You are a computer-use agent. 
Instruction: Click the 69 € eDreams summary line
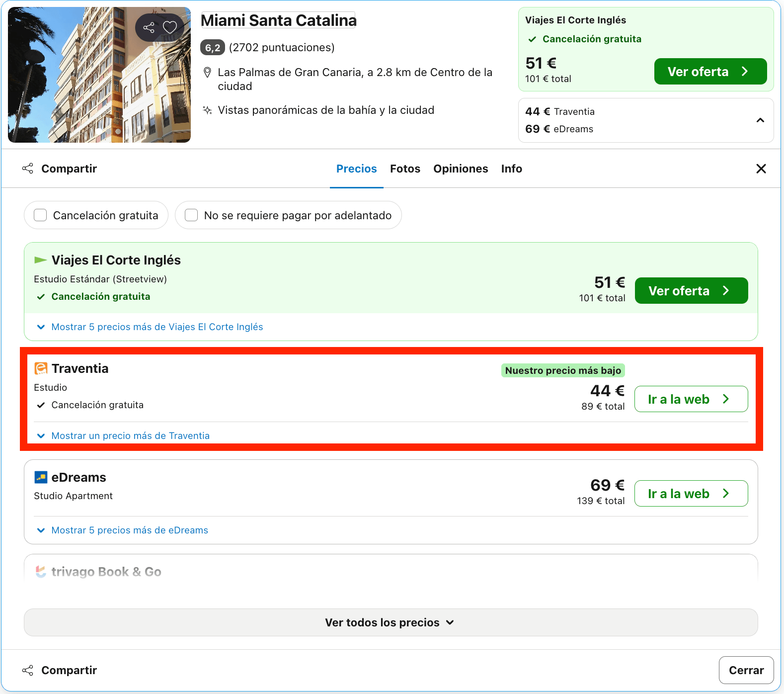coord(559,129)
